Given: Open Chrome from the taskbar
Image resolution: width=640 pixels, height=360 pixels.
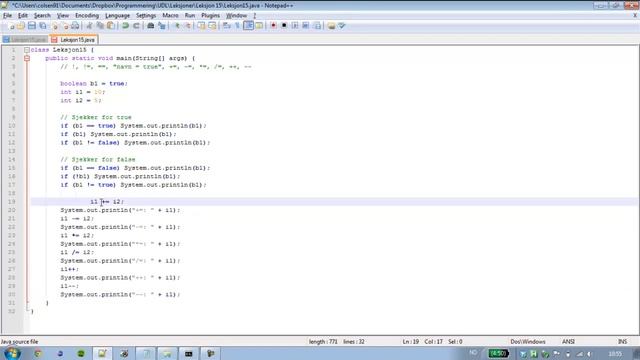Looking at the screenshot, I should (x=38, y=353).
